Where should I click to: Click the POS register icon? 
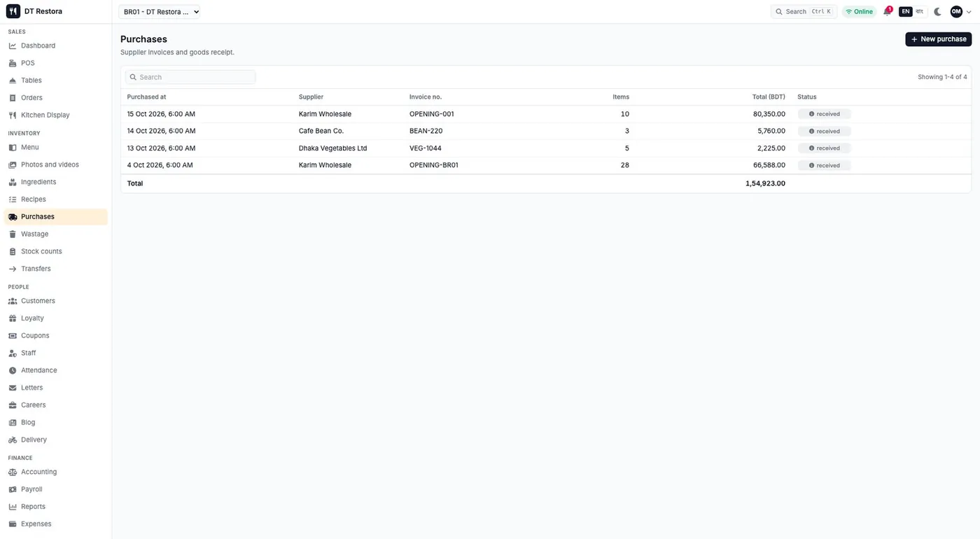[x=13, y=63]
